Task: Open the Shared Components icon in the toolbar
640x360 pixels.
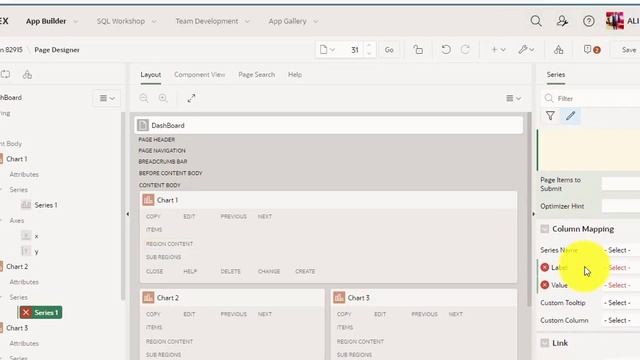Action: click(558, 50)
